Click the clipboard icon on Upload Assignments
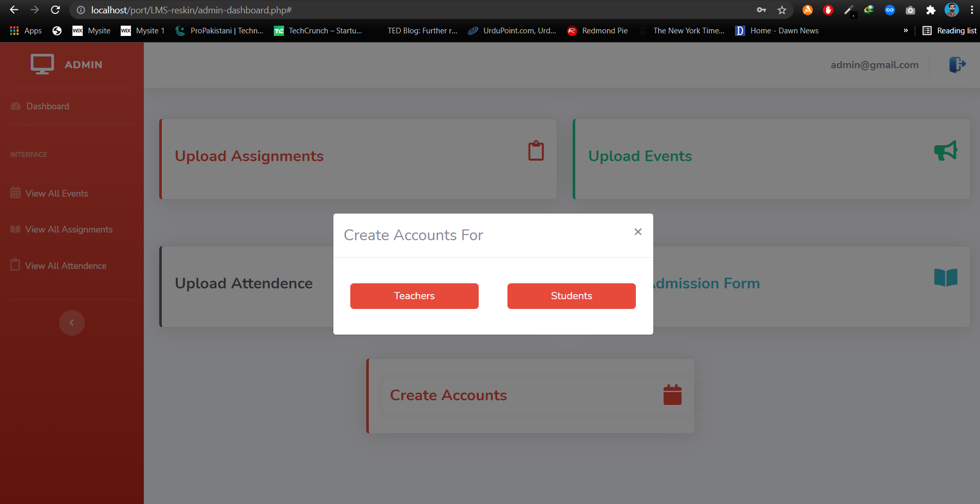 click(536, 151)
